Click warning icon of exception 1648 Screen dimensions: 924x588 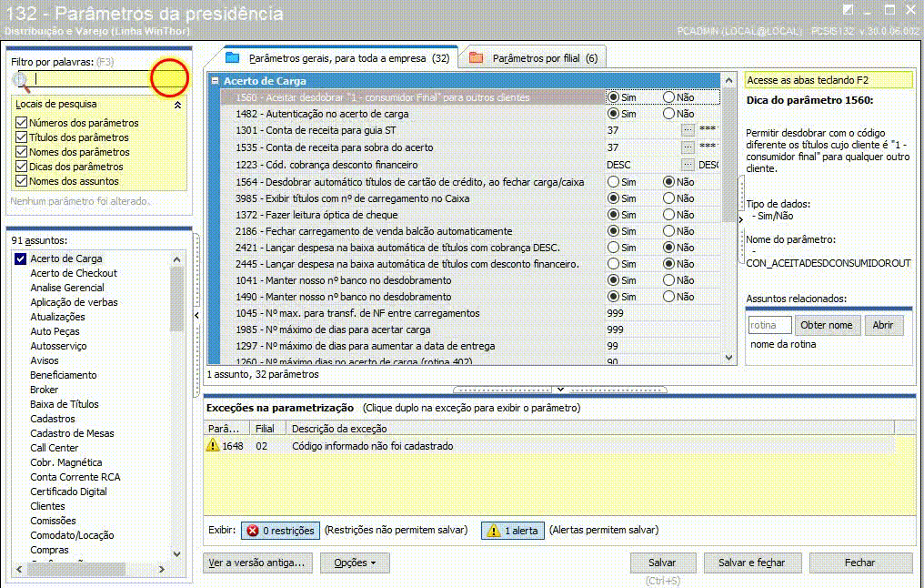[212, 445]
